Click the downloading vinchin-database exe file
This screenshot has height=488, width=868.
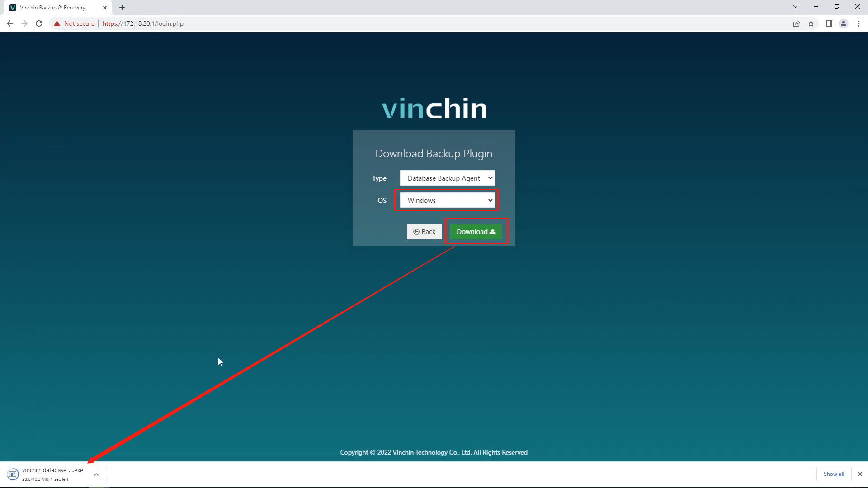pos(52,470)
